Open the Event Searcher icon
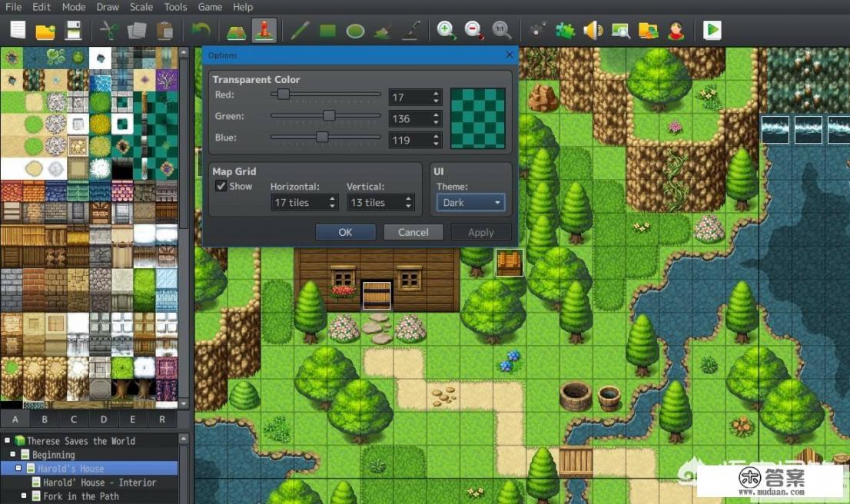 (x=621, y=31)
